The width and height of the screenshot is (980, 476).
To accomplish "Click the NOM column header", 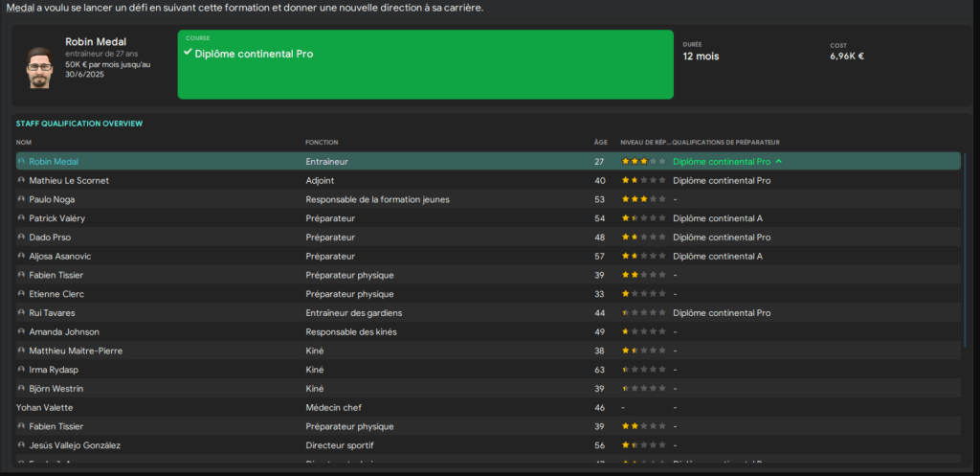I will click(24, 143).
